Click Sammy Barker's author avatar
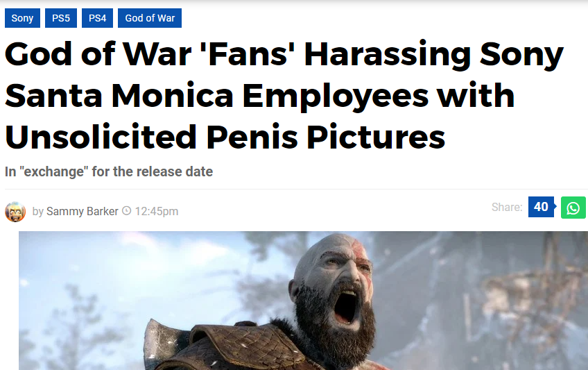Viewport: 588px width, 370px height. point(15,212)
